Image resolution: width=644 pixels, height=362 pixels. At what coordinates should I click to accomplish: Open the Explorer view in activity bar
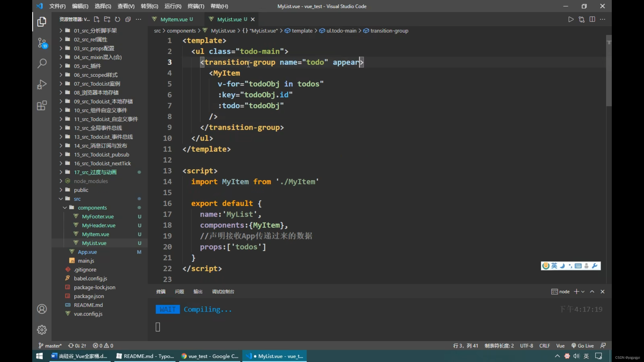tap(42, 22)
